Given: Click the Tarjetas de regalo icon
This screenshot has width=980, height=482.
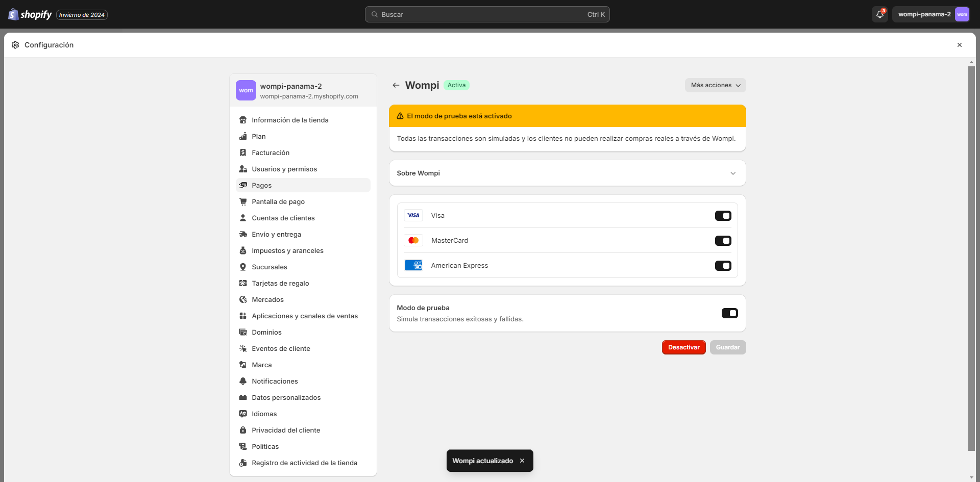Looking at the screenshot, I should coord(243,283).
